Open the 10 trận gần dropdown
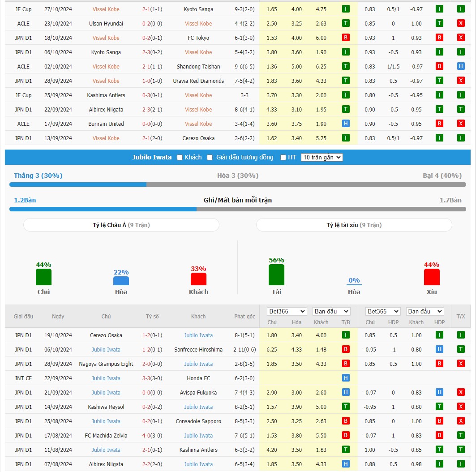Image resolution: width=476 pixels, height=472 pixels. point(322,157)
